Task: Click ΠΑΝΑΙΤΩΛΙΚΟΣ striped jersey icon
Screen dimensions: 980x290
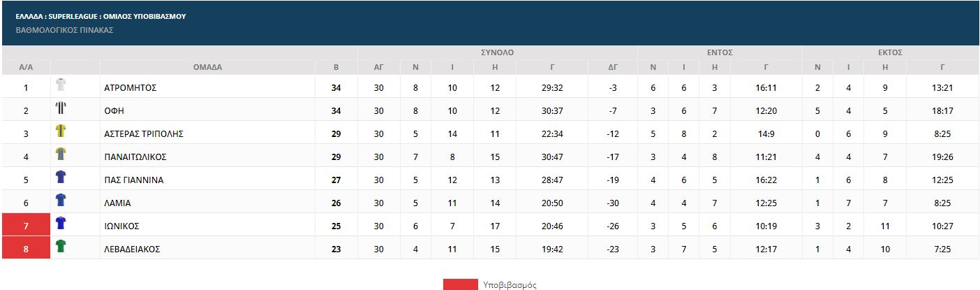Action: (61, 154)
